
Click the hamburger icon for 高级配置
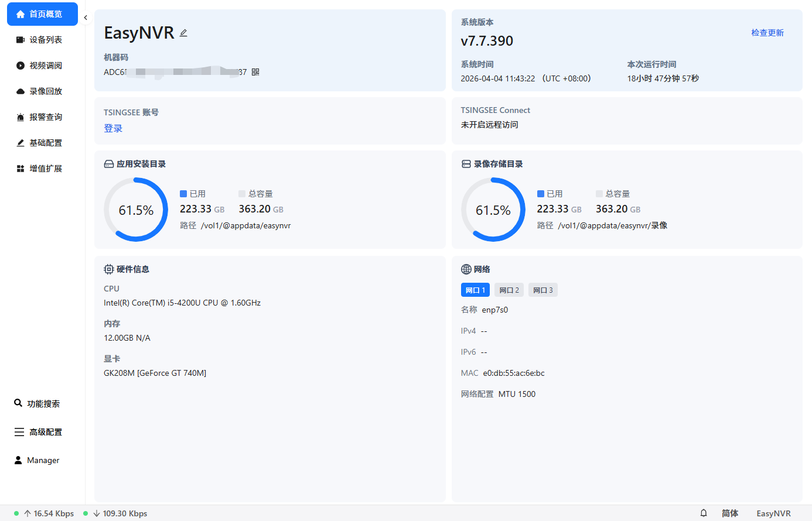coord(19,432)
